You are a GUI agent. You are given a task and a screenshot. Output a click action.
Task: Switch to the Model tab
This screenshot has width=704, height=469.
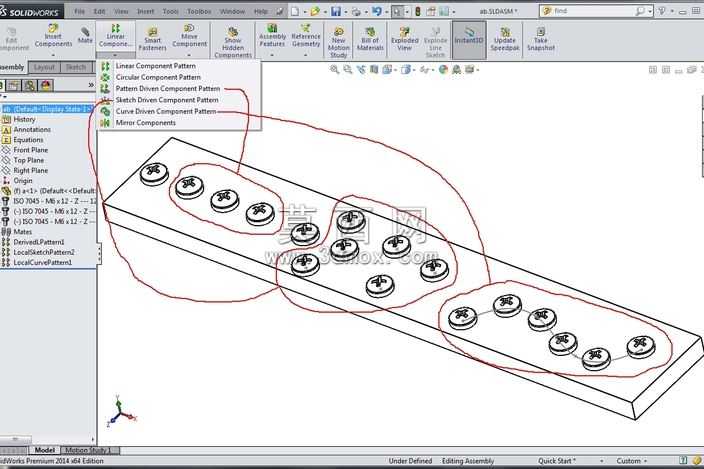click(x=44, y=450)
